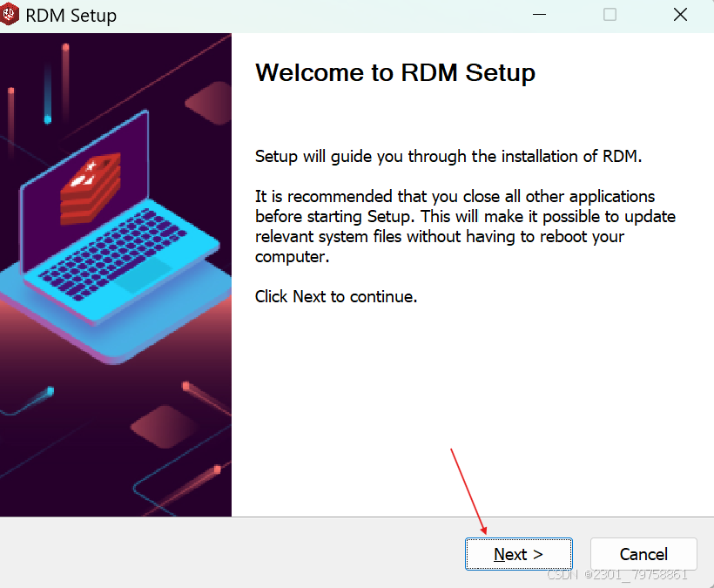The image size is (714, 588).
Task: Click 'Click Next to continue.' text
Action: pos(336,296)
